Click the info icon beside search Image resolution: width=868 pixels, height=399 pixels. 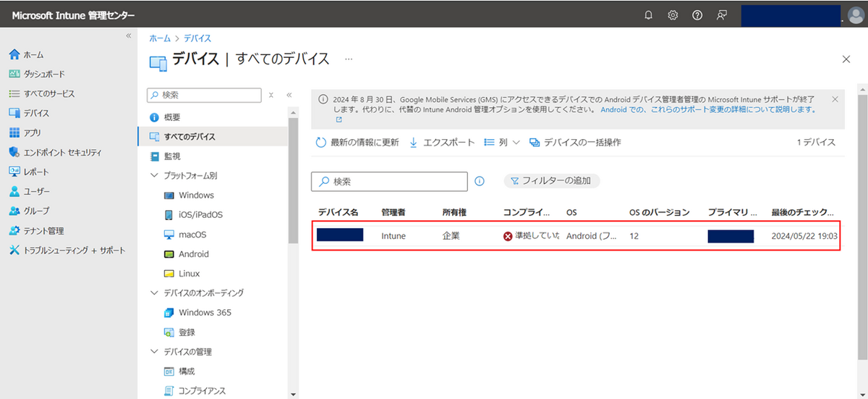(480, 181)
